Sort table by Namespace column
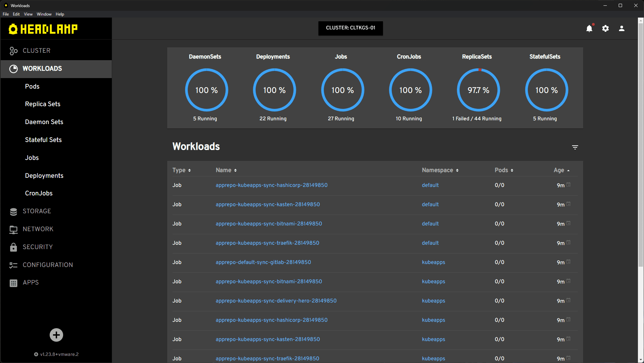 [440, 170]
